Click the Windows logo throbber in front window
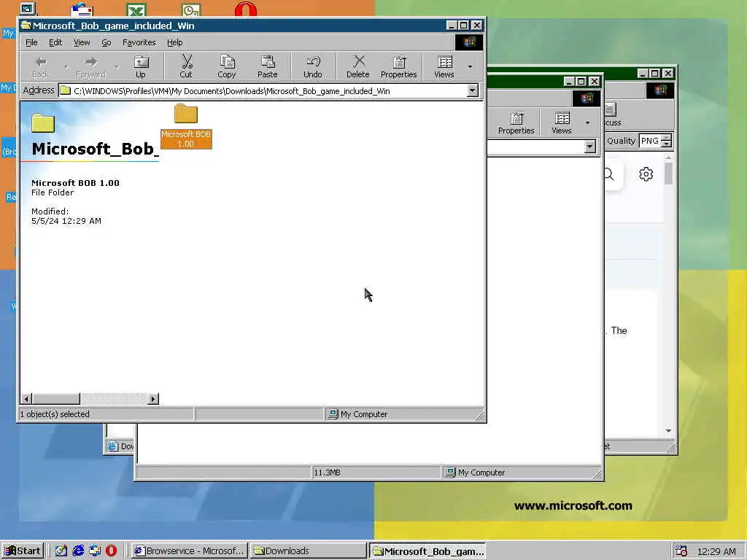This screenshot has height=560, width=747. (469, 42)
